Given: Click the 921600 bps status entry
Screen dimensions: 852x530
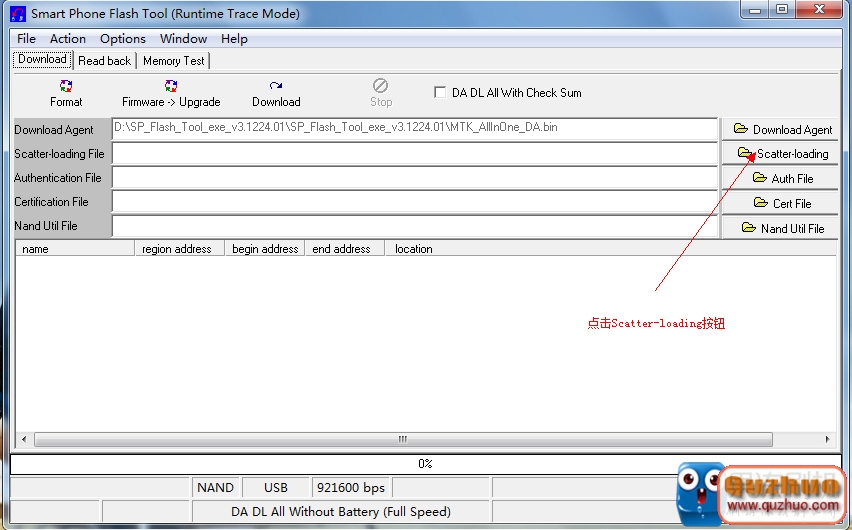Looking at the screenshot, I should (351, 488).
